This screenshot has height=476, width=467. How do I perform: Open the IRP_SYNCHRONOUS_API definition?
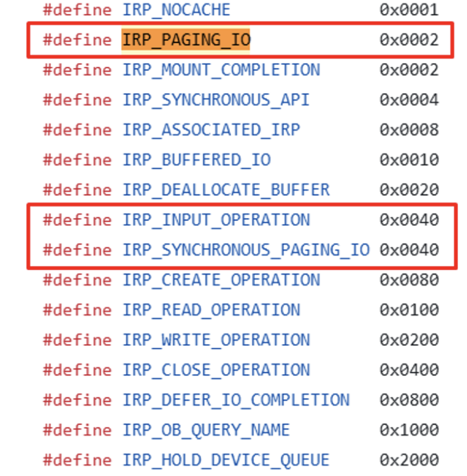[x=216, y=100]
